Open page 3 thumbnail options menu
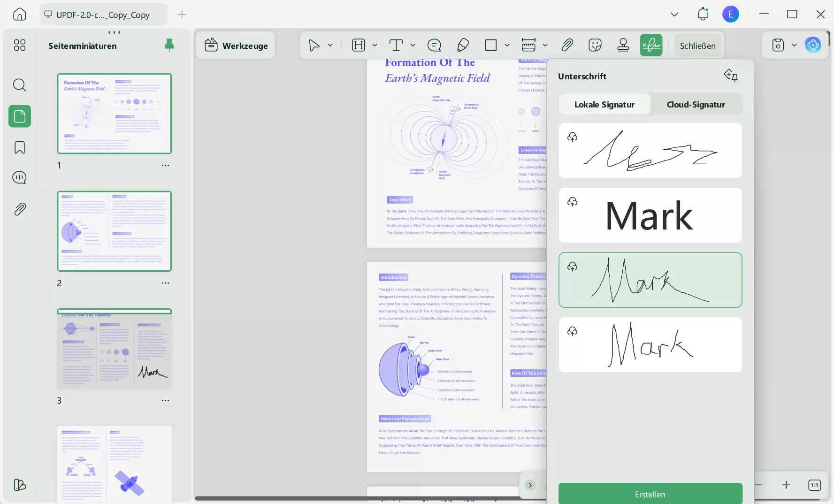 click(x=165, y=400)
